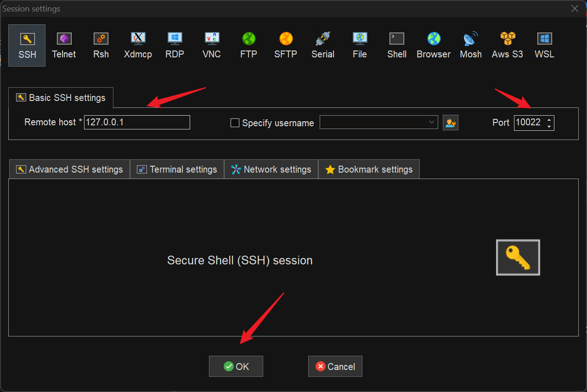Switch to Advanced SSH settings tab
The width and height of the screenshot is (587, 392).
pos(69,169)
